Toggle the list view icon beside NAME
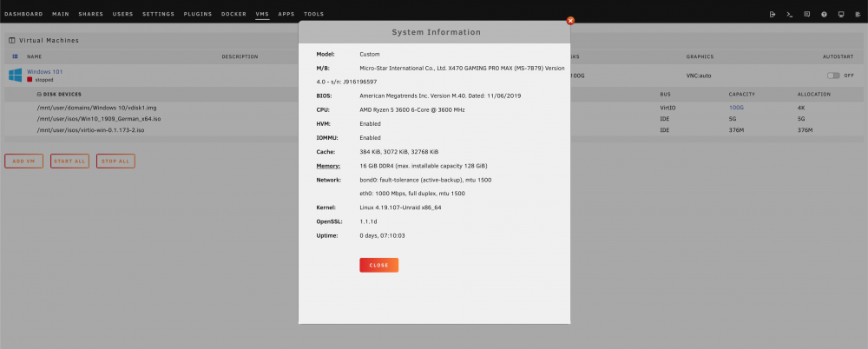The image size is (868, 349). coord(15,56)
